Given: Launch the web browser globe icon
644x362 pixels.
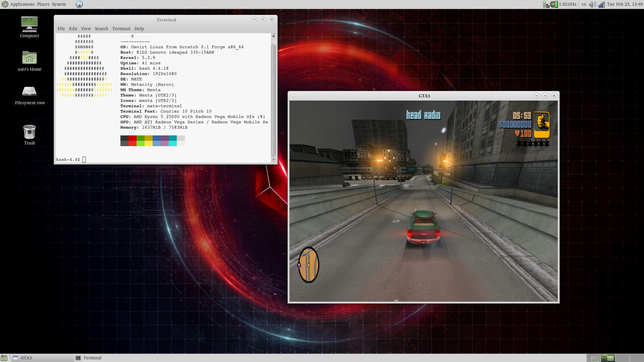Looking at the screenshot, I should click(x=79, y=4).
